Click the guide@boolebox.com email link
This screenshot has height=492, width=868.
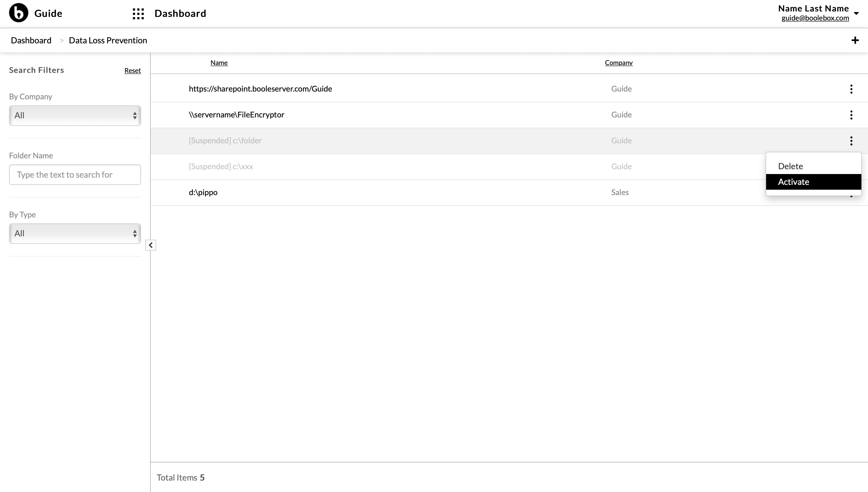tap(815, 18)
